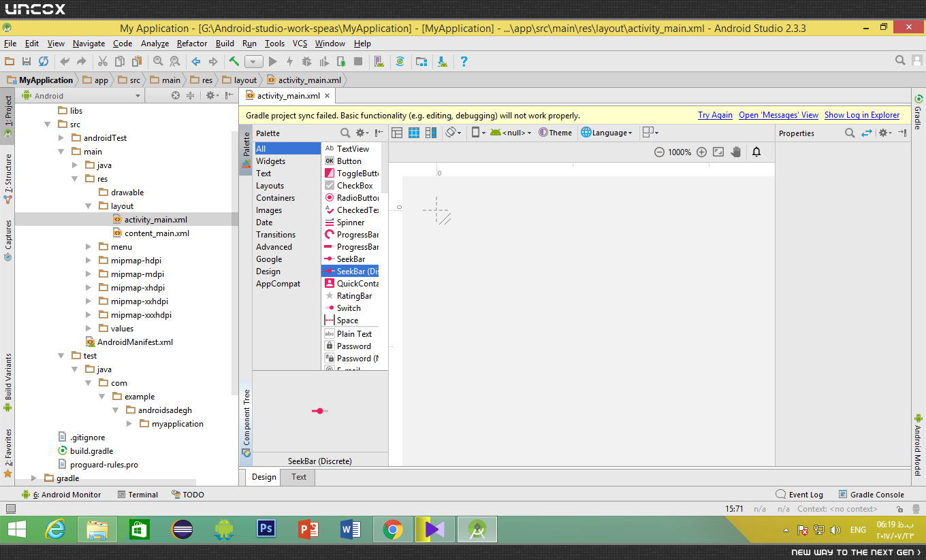Open the device orientation dropdown
This screenshot has height=560, width=926.
(453, 133)
